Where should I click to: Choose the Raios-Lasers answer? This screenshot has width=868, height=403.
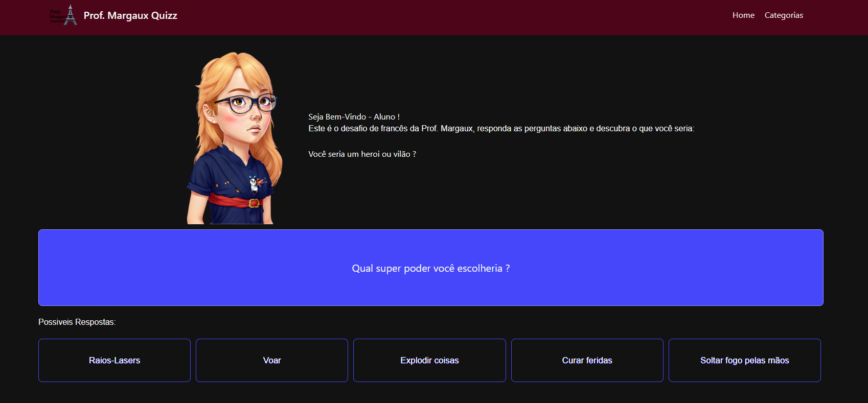click(x=115, y=360)
